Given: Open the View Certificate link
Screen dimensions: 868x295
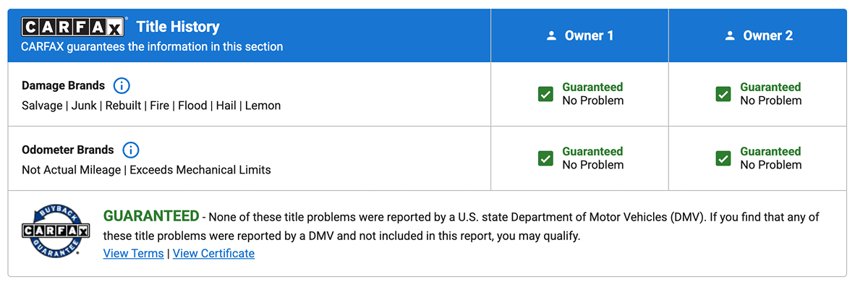Looking at the screenshot, I should [x=213, y=254].
